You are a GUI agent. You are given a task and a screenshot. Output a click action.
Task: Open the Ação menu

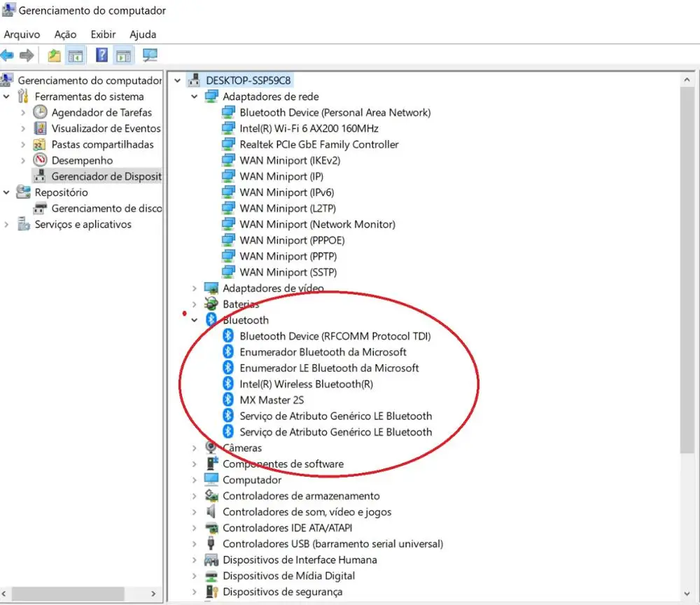65,34
